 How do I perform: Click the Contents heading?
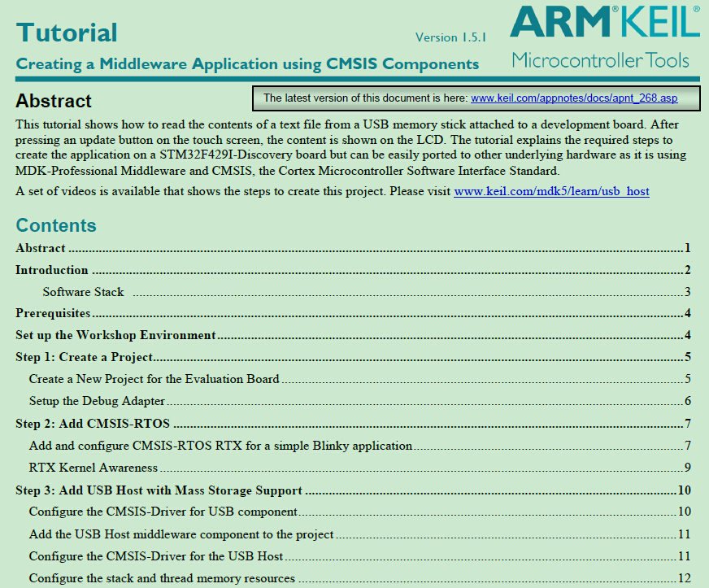tap(56, 225)
